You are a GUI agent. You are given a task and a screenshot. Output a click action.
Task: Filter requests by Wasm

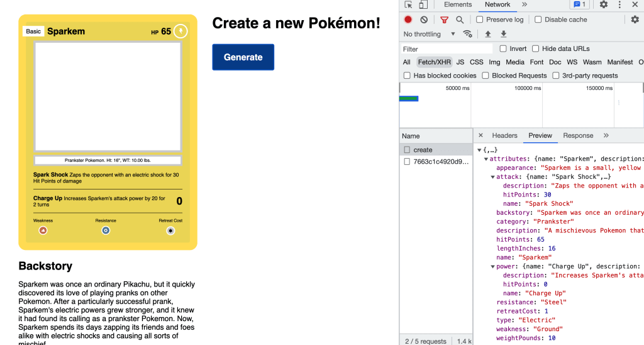(x=592, y=62)
